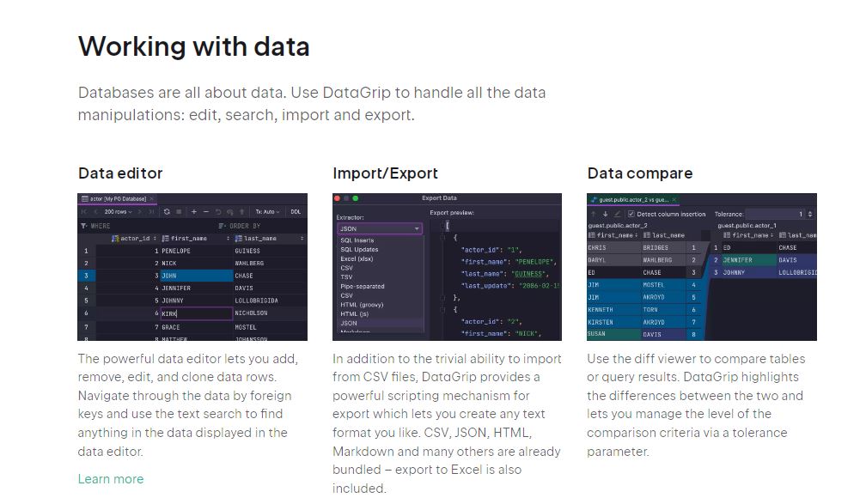Increase Tolerance value with the stepper

[811, 212]
